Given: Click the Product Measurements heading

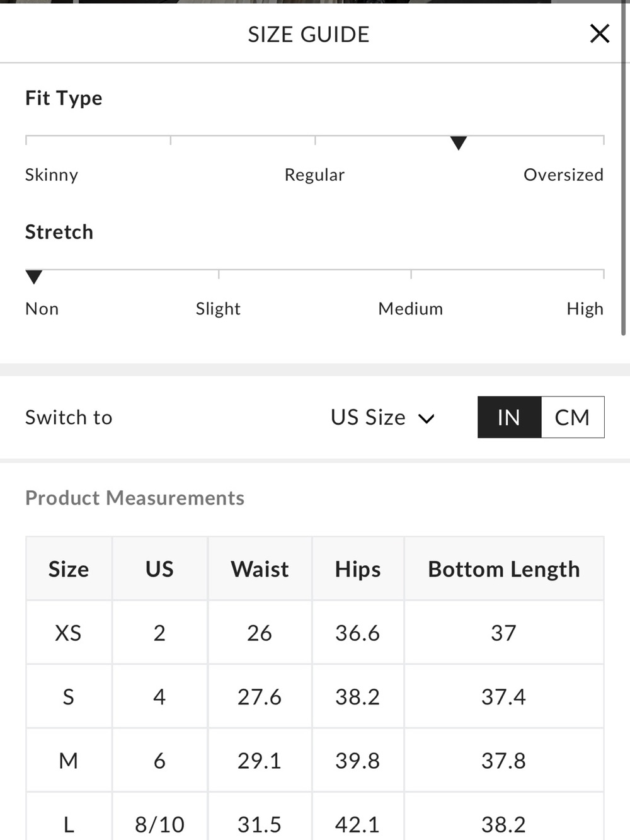Looking at the screenshot, I should click(135, 498).
